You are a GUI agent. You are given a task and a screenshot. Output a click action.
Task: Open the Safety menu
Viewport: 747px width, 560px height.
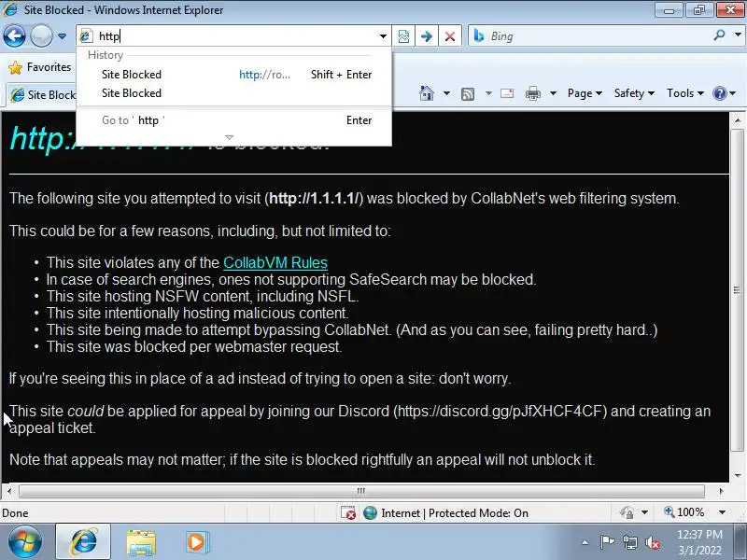(x=634, y=93)
